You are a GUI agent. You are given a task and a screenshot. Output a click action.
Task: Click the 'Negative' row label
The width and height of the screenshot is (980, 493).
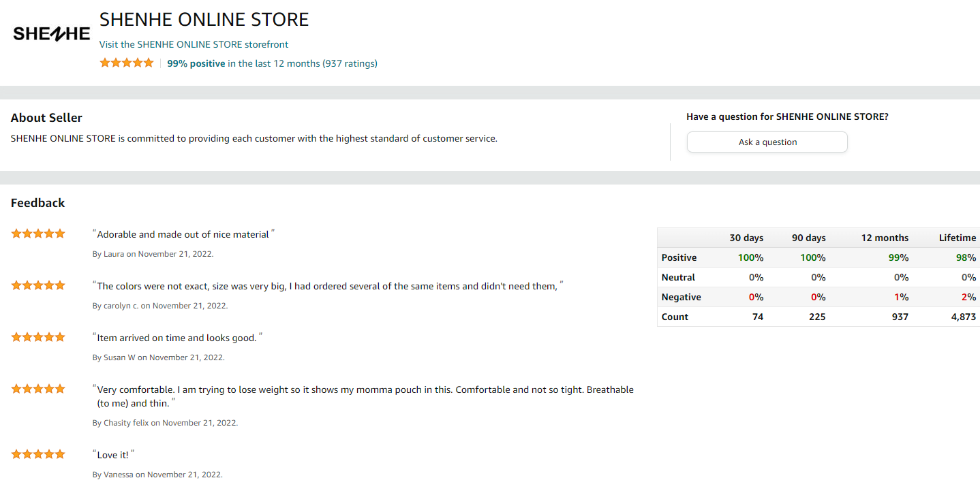(681, 297)
